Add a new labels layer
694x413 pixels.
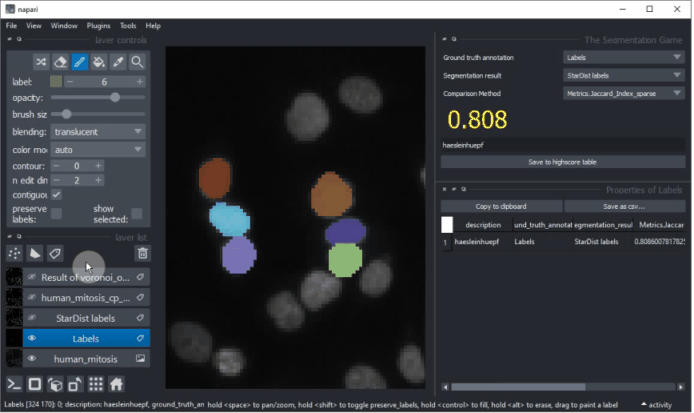(x=55, y=254)
